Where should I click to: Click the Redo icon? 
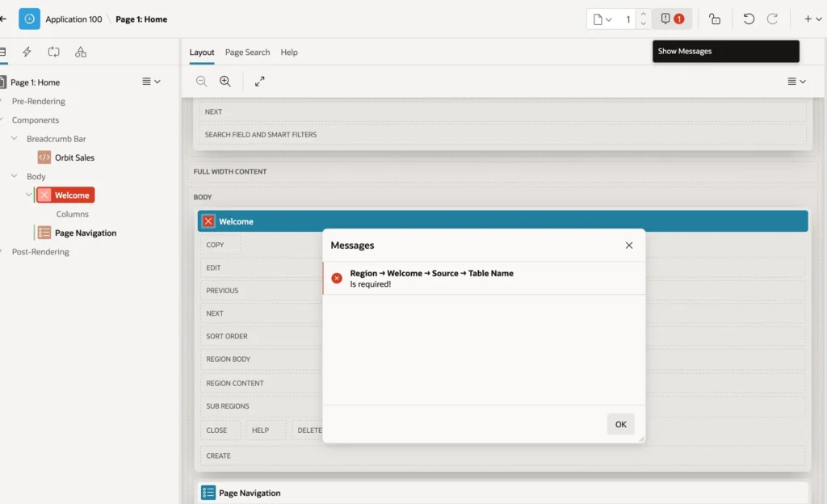click(x=772, y=19)
